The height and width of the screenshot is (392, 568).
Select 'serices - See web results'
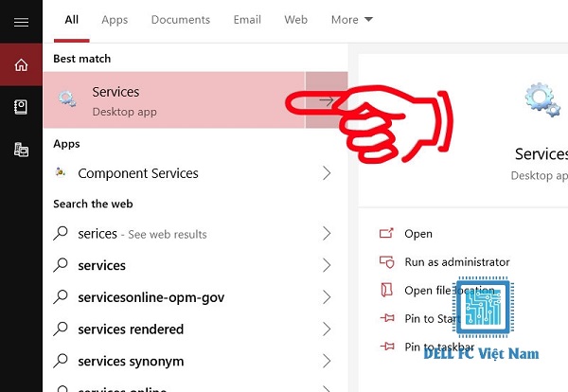195,234
